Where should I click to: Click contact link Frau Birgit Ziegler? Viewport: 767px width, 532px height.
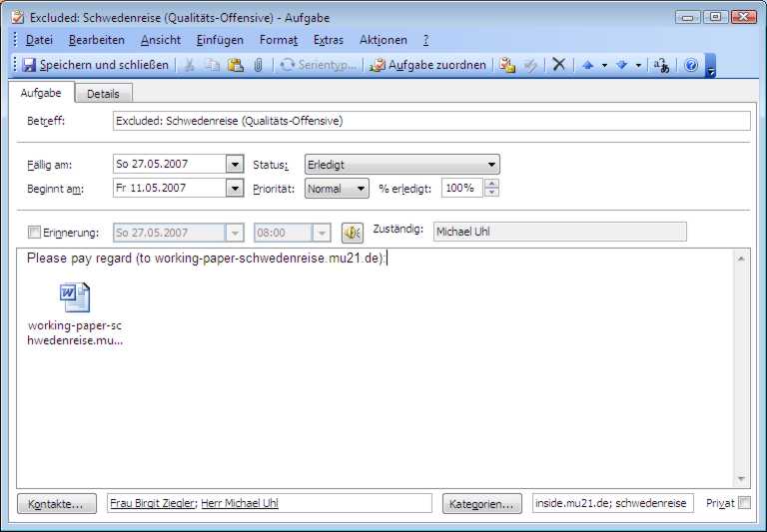pos(152,503)
